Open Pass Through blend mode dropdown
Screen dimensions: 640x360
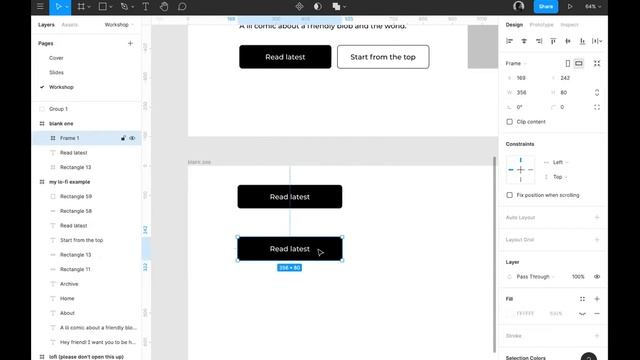pyautogui.click(x=535, y=277)
